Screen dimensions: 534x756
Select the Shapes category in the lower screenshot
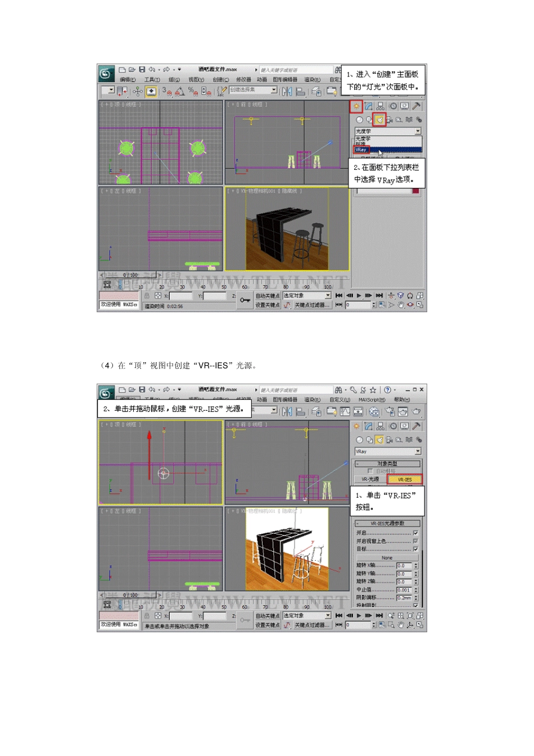pyautogui.click(x=369, y=440)
